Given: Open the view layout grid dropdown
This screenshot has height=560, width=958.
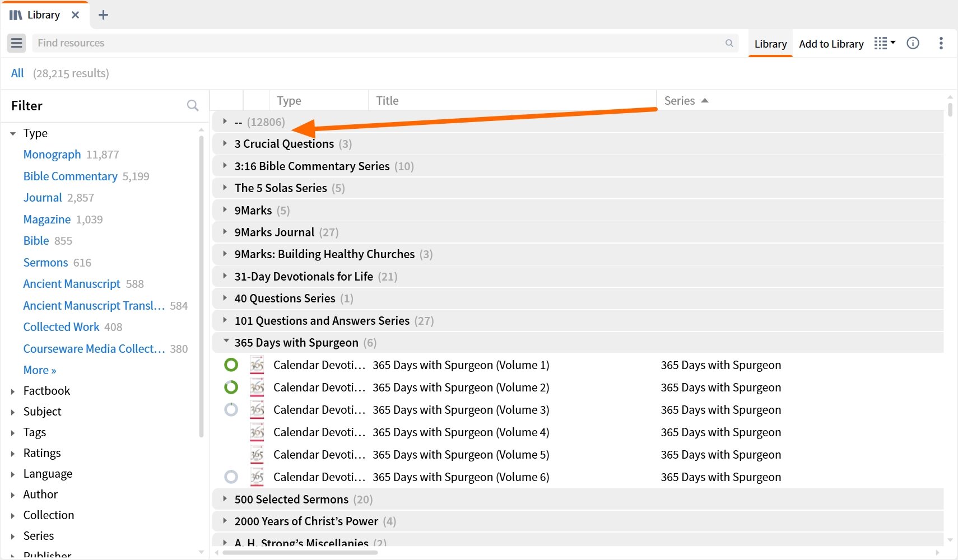Looking at the screenshot, I should point(885,43).
